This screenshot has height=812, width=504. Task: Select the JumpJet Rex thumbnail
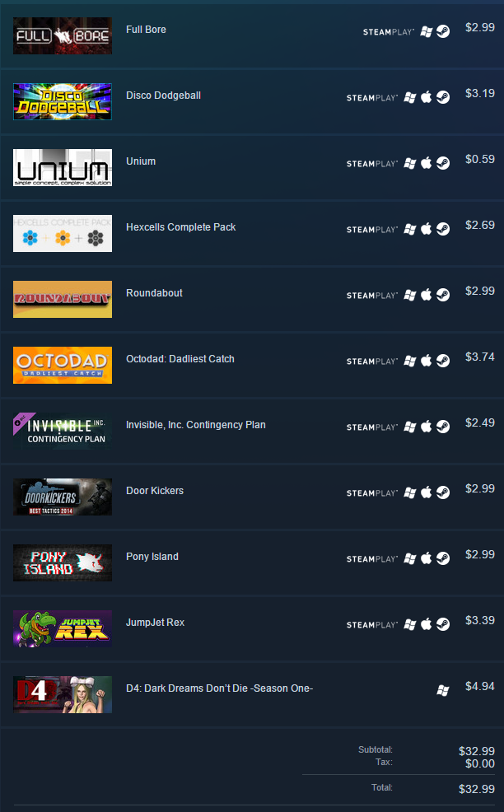point(63,628)
